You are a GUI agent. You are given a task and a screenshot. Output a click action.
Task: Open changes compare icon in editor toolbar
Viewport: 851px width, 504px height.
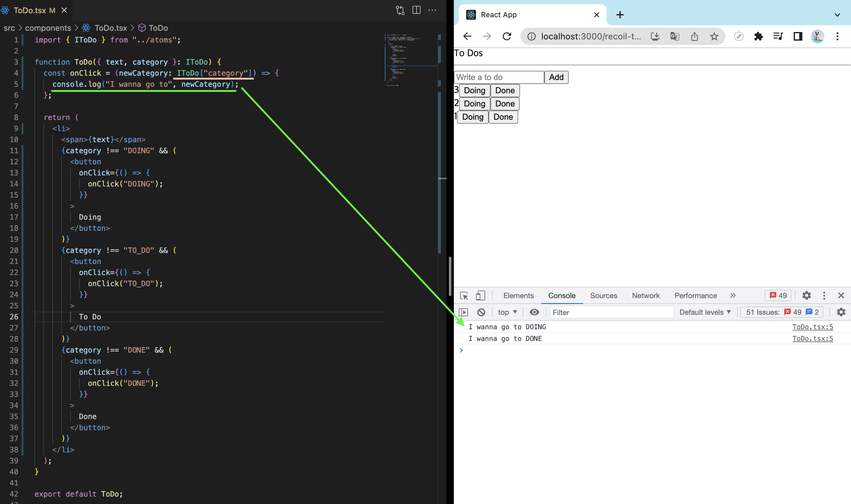400,10
